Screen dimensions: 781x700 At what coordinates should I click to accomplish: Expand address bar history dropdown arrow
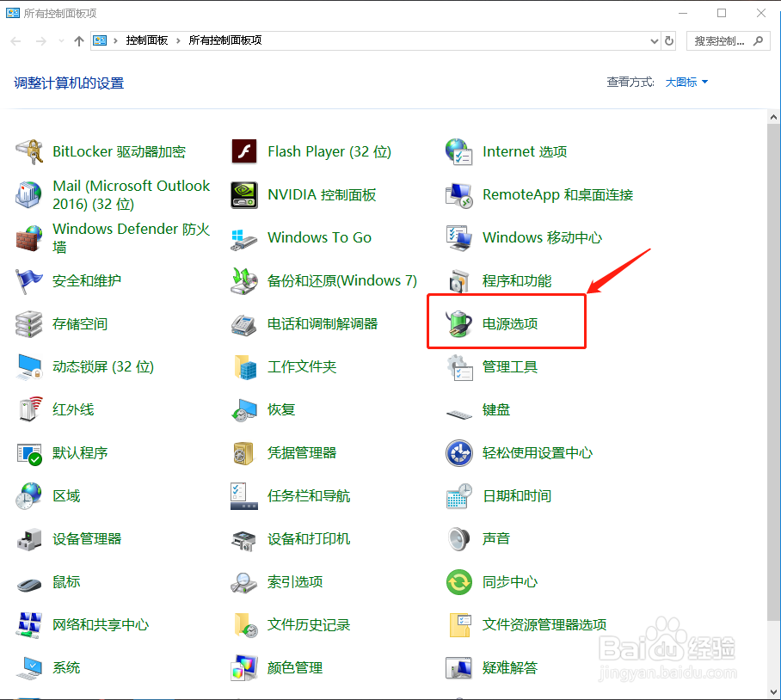point(655,41)
